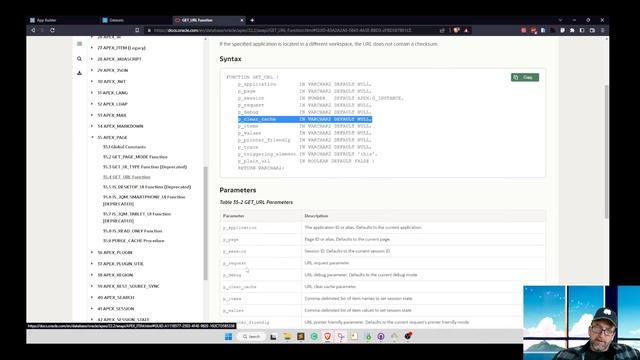Open the 38 APEX_REGION chapter
This screenshot has height=360, width=640.
click(115, 275)
